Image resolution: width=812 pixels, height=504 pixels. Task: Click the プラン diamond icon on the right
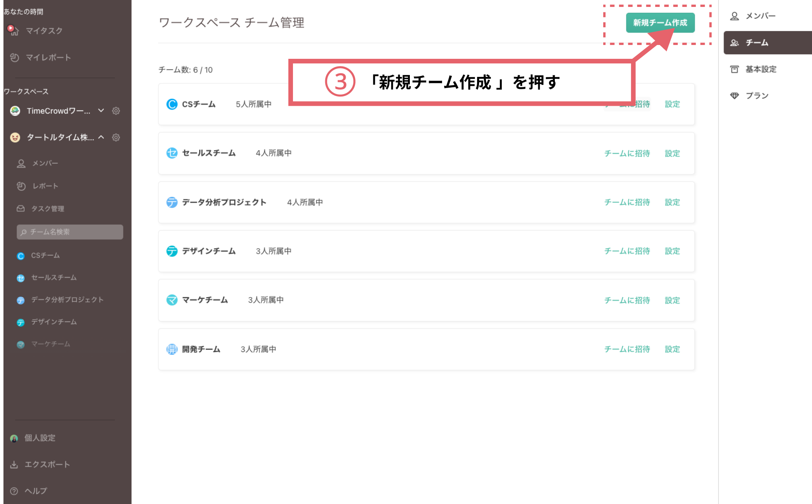(735, 95)
